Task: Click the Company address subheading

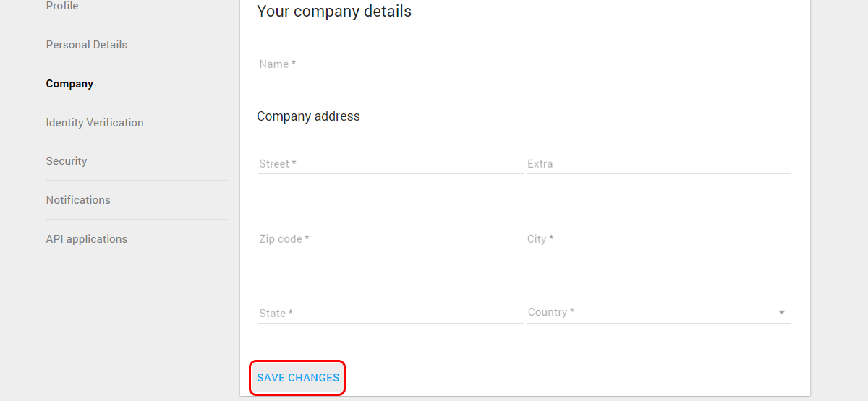Action: [x=308, y=116]
